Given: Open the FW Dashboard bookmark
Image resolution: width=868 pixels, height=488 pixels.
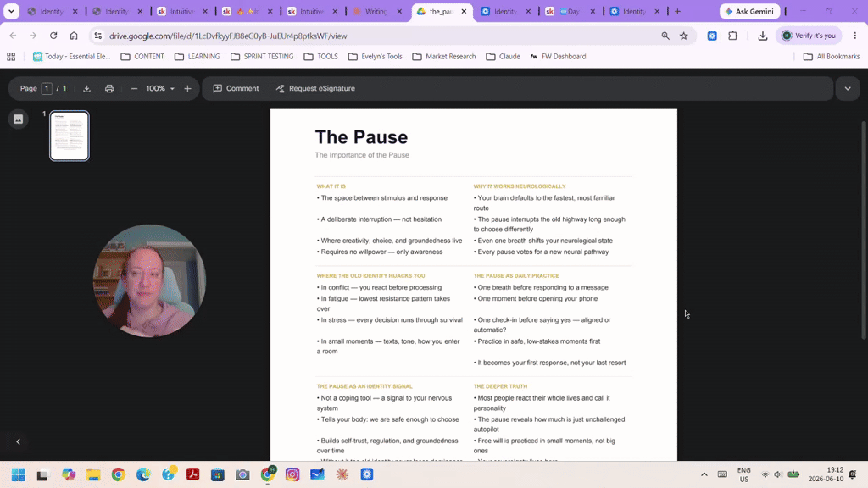Looking at the screenshot, I should (558, 57).
